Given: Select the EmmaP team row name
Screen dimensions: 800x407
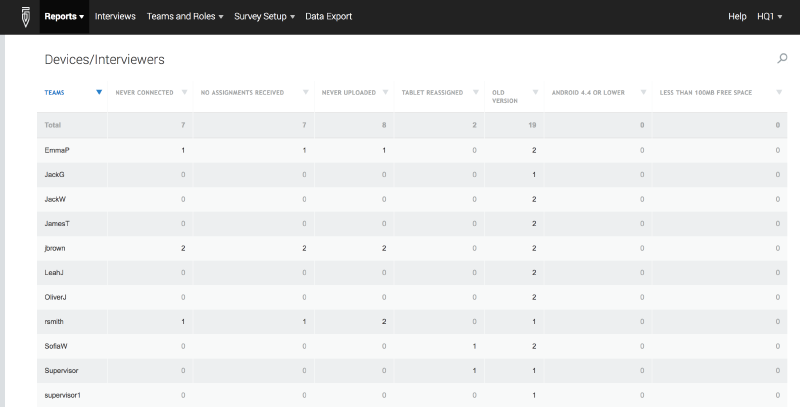Looking at the screenshot, I should 57,150.
